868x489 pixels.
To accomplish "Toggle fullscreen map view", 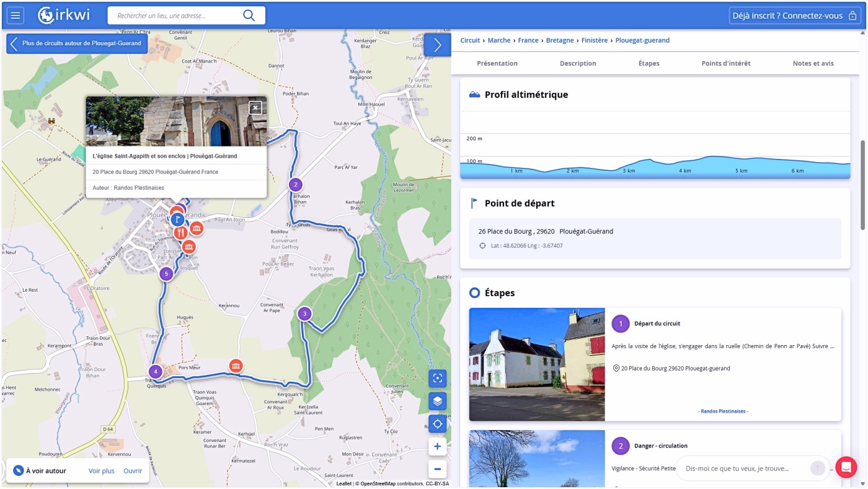I will [437, 378].
